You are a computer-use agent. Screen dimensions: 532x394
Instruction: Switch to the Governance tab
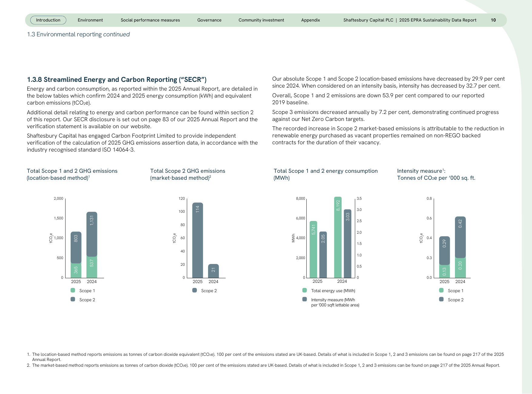click(209, 20)
